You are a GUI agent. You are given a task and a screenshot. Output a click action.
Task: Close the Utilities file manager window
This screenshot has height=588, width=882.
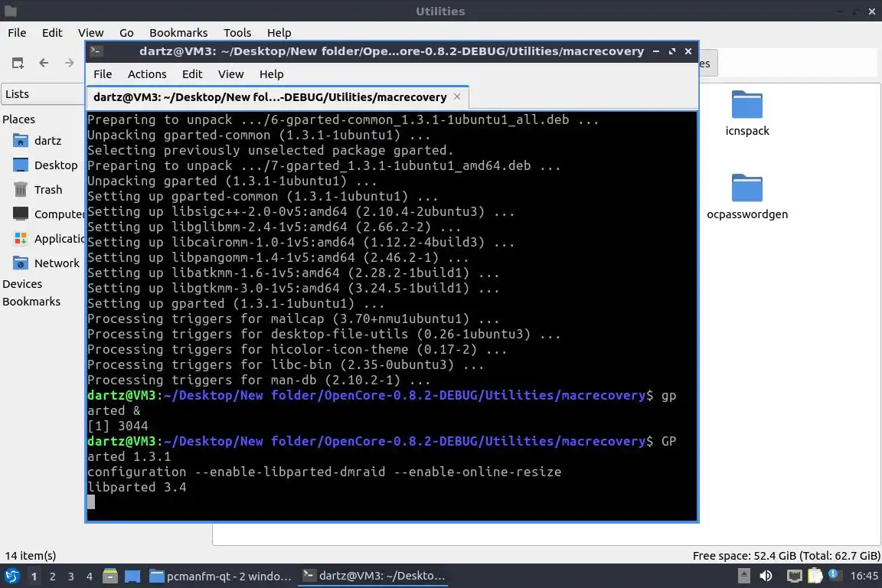click(872, 11)
